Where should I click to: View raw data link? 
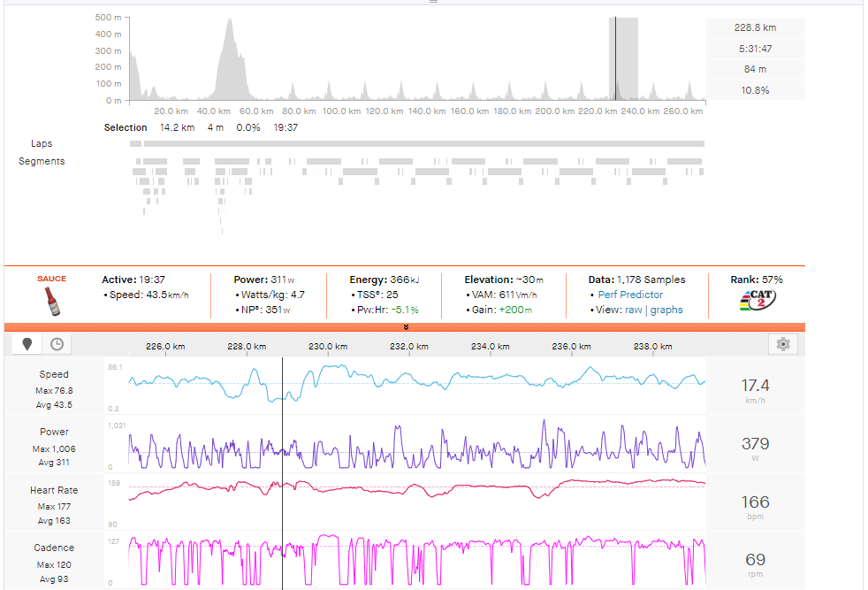[x=635, y=310]
